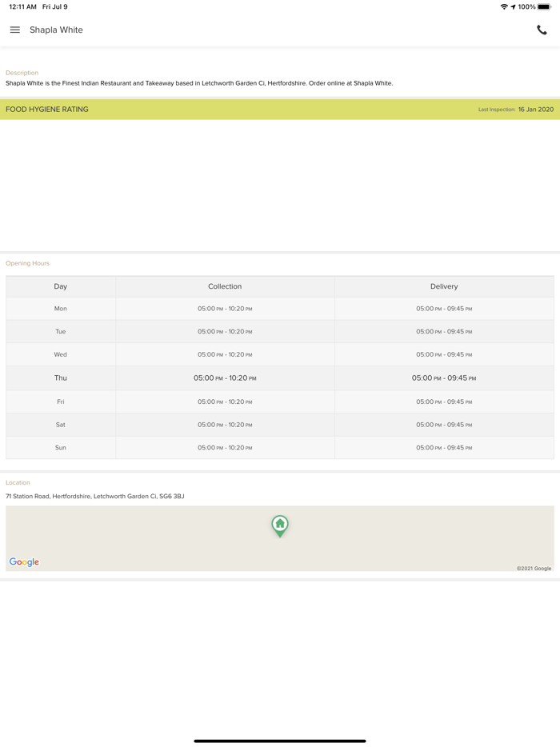
Task: Click the 12:11 AM clock
Action: pos(23,6)
